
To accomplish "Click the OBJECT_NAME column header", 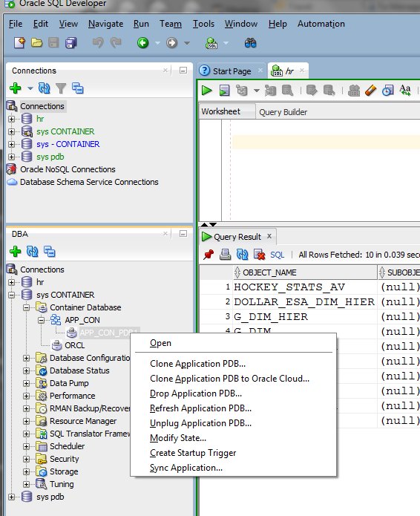I will (305, 272).
